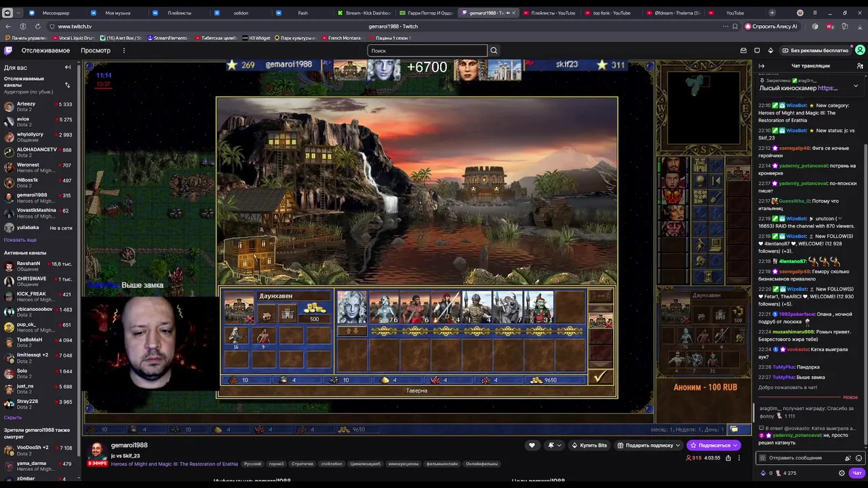Sort followed channels by viewers
868x488 pixels.
pyautogui.click(x=67, y=85)
